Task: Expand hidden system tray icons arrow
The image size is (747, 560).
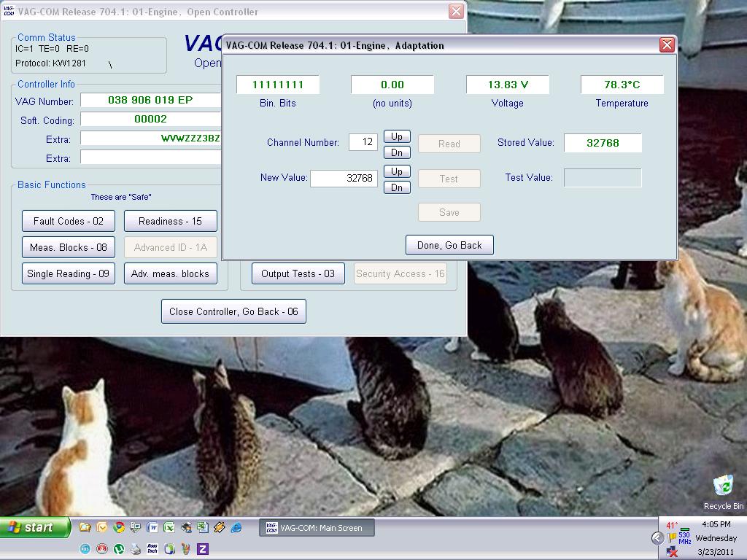Action: point(658,538)
